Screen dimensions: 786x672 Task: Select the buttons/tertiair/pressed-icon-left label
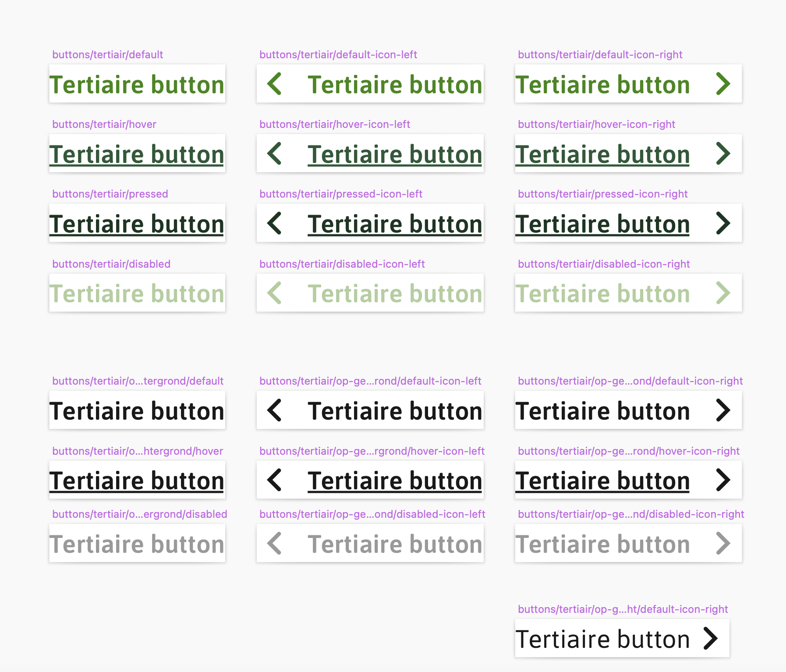click(x=341, y=193)
